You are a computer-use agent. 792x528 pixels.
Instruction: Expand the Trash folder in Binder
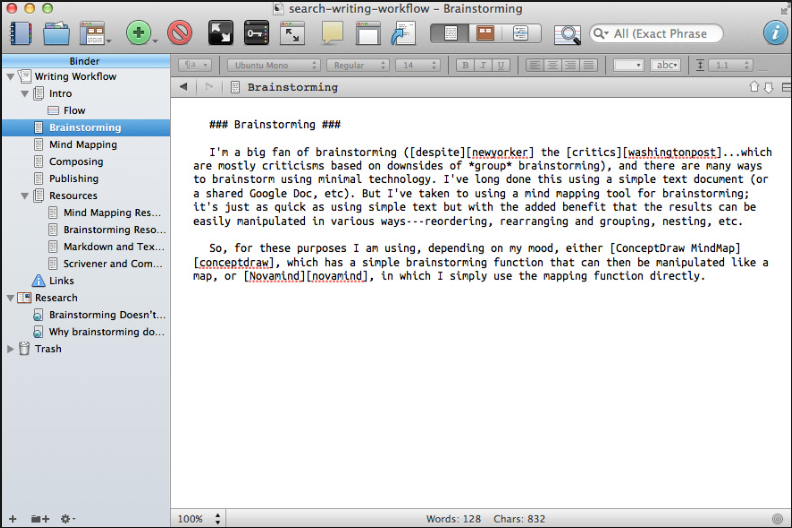tap(10, 349)
